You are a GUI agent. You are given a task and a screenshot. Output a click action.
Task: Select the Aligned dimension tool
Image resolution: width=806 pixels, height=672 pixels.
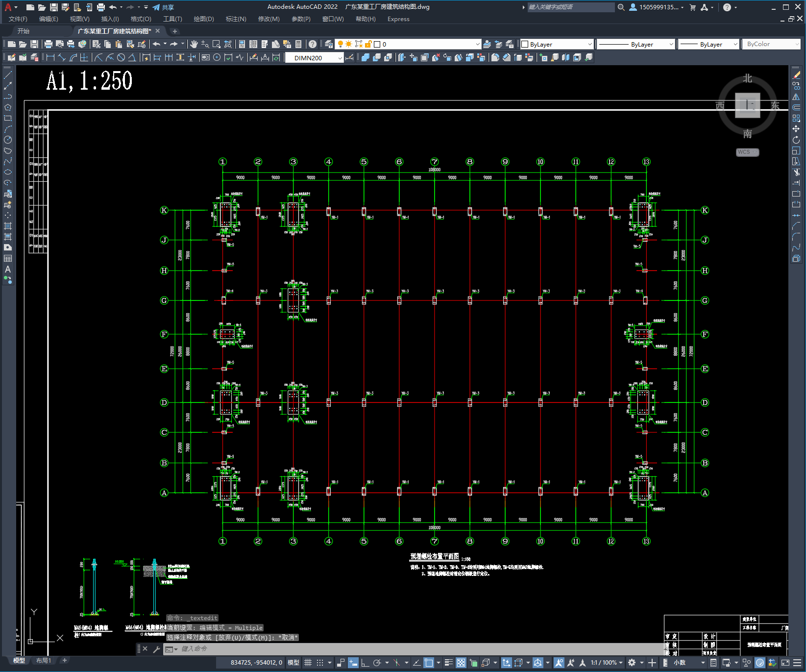point(62,57)
